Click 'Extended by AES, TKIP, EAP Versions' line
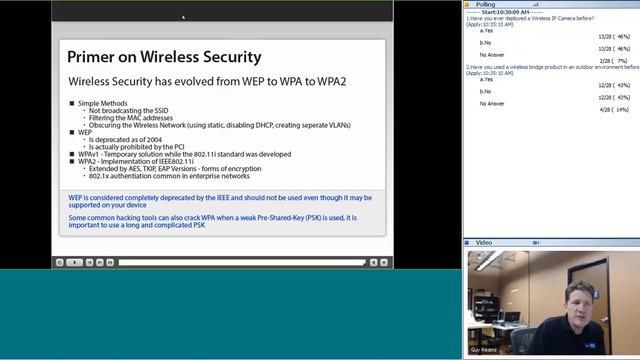 pos(175,169)
